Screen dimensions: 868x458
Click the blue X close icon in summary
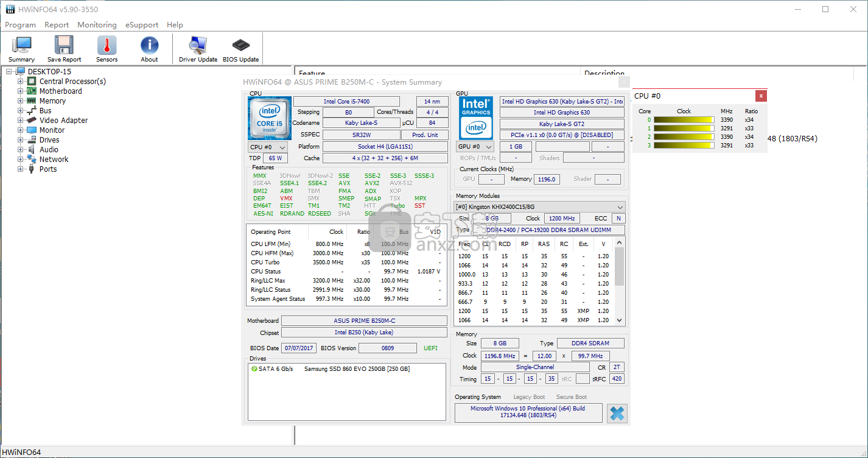pos(617,413)
